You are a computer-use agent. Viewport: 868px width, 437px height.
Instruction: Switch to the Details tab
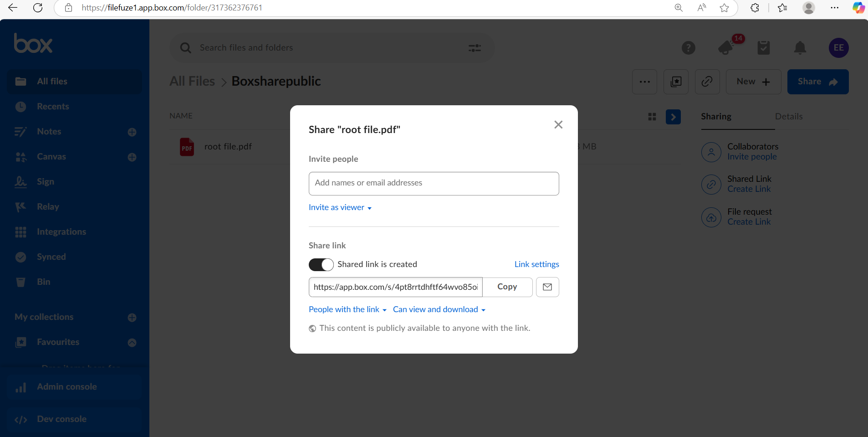[789, 117]
